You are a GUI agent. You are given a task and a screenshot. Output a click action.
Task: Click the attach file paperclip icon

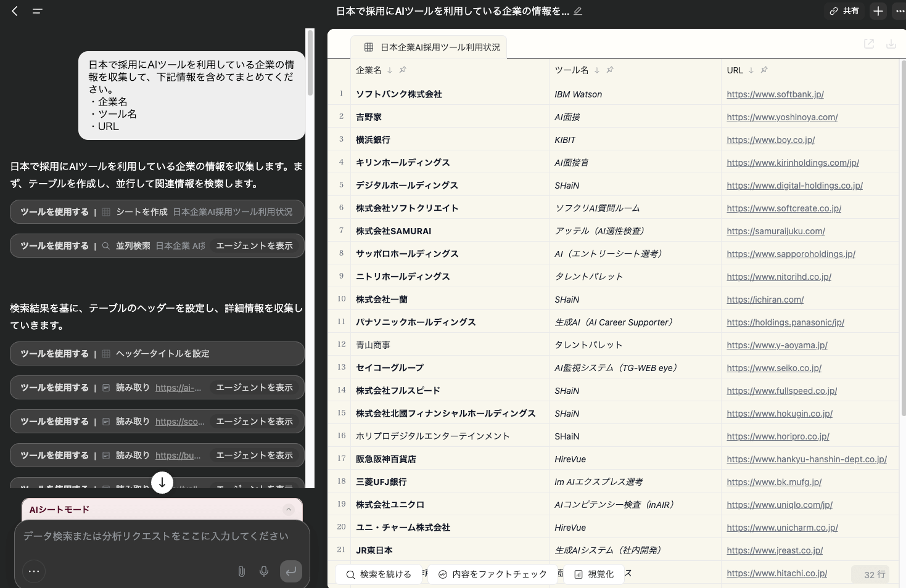click(x=242, y=571)
